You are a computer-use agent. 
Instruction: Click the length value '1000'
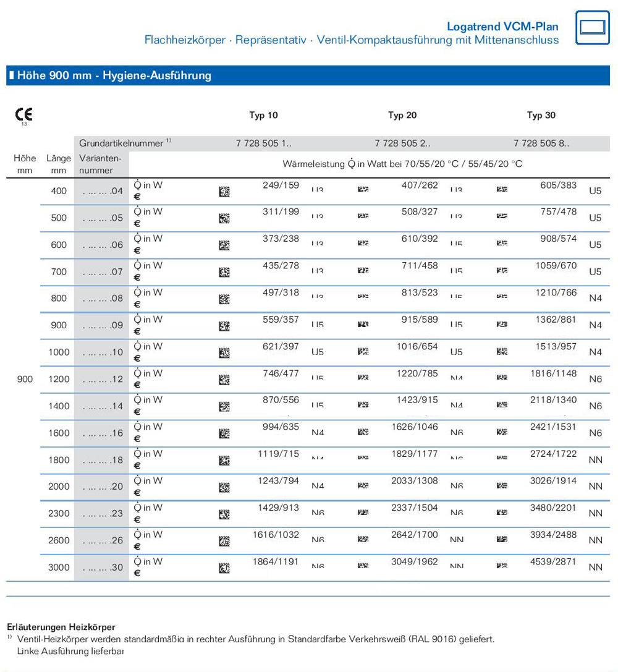[x=59, y=352]
